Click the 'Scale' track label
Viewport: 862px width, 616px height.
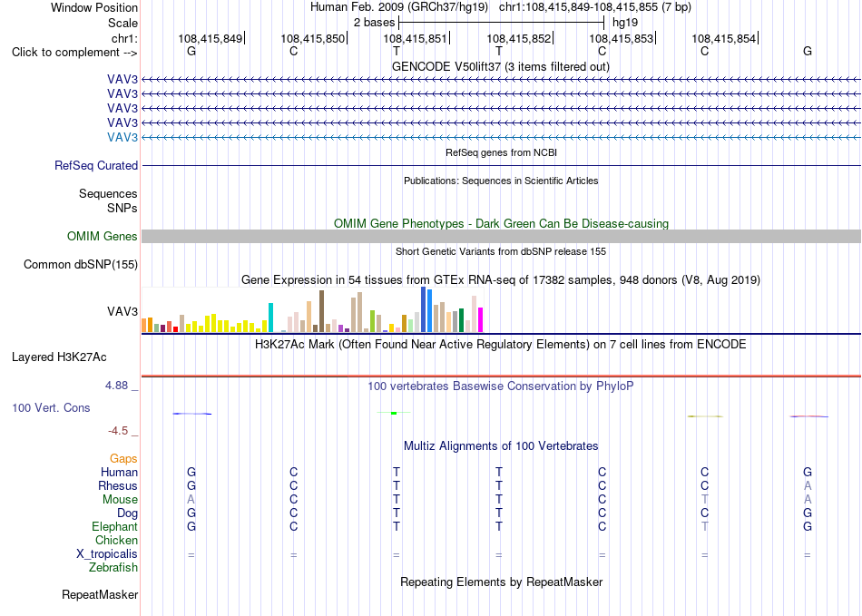tap(122, 23)
